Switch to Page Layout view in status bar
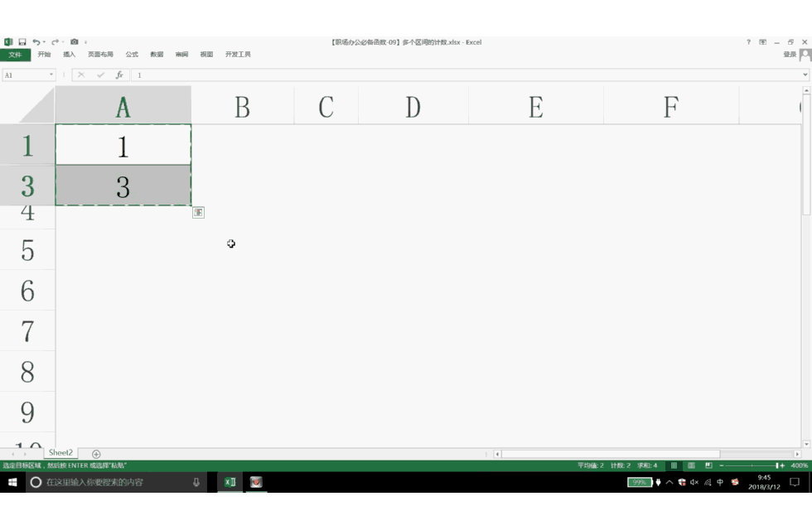Screen dimensions: 812x530 [x=691, y=465]
